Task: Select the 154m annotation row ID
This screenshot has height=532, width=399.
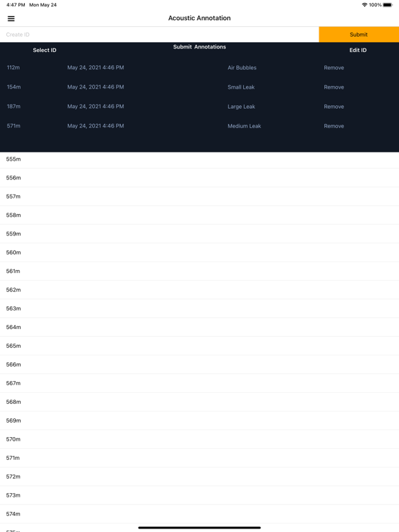Action: point(14,87)
